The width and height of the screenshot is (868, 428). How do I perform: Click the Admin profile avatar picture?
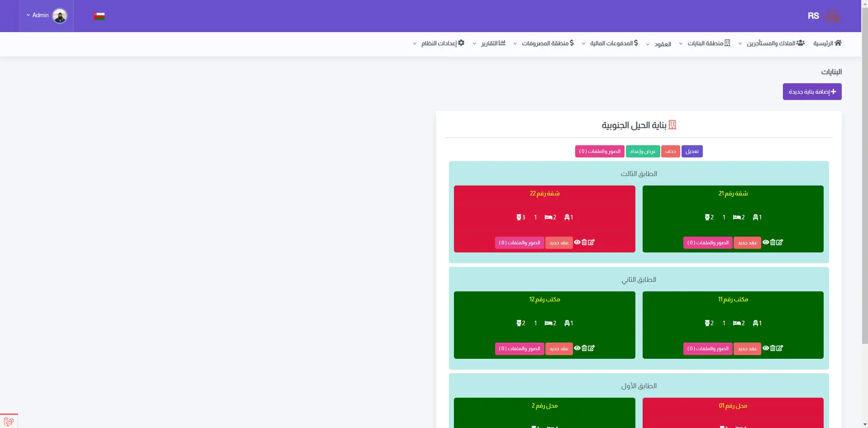60,16
